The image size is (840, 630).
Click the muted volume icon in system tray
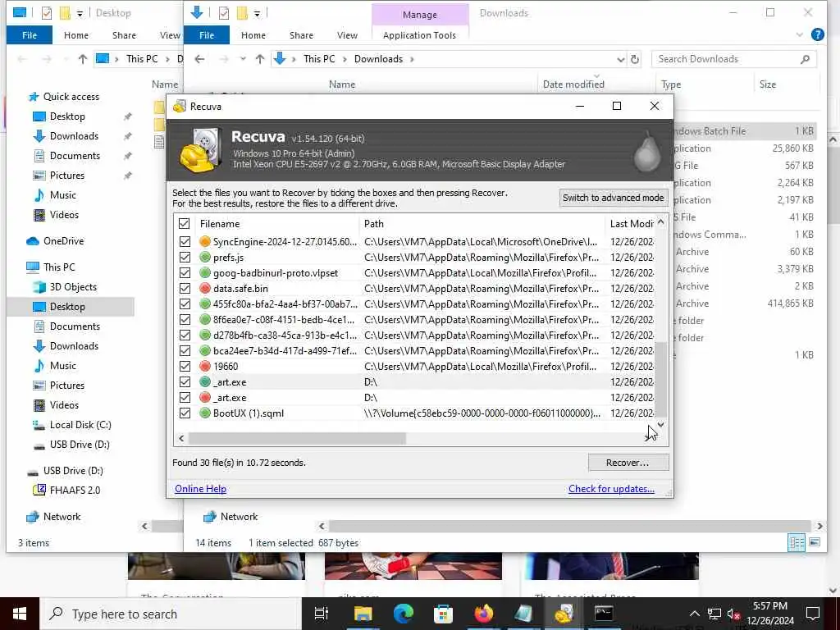click(x=733, y=614)
